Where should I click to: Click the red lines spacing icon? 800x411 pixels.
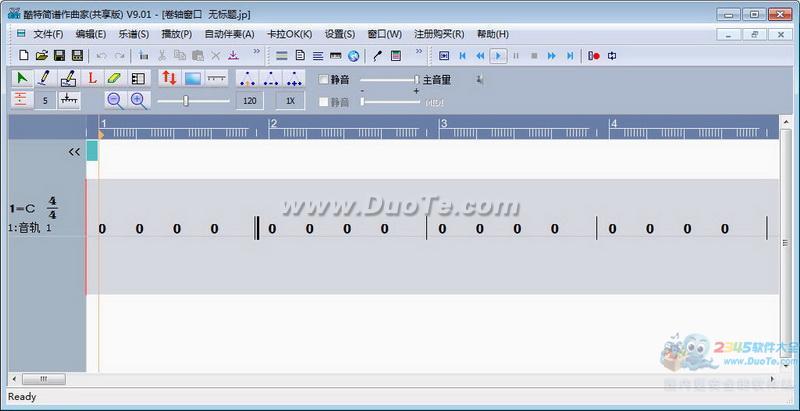21,100
